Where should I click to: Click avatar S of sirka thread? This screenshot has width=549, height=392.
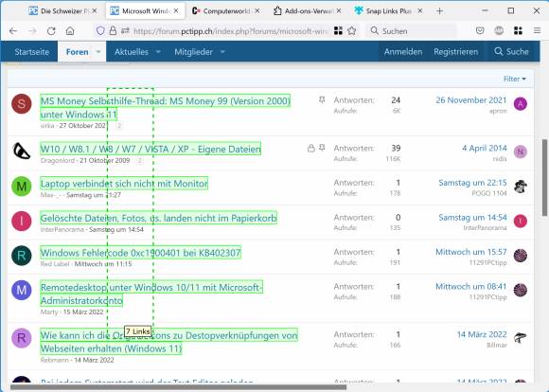coord(22,104)
